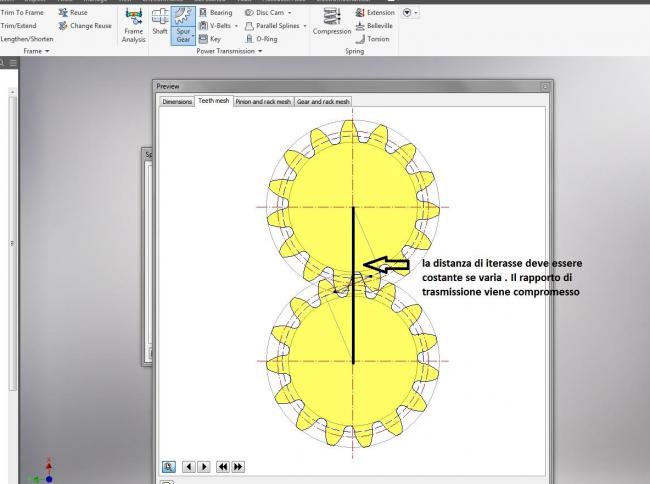This screenshot has width=650, height=484.
Task: Open the Compression spring tool
Action: (x=332, y=22)
